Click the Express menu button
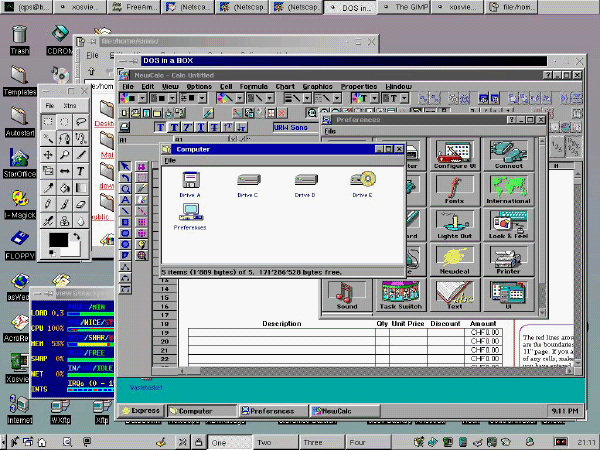 141,411
